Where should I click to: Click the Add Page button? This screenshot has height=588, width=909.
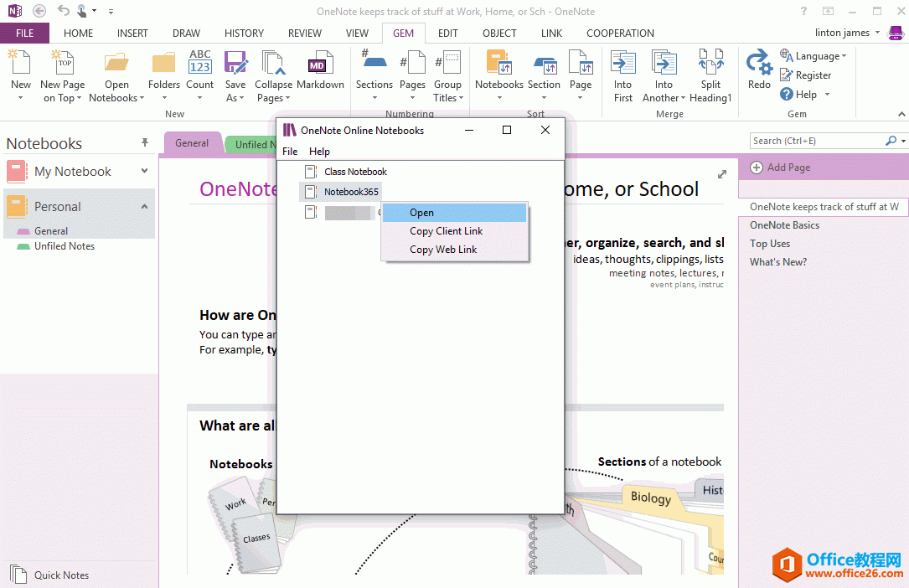pyautogui.click(x=781, y=168)
